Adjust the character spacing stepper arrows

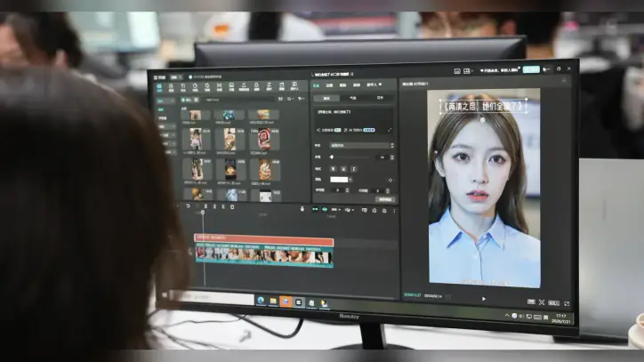pos(348,190)
